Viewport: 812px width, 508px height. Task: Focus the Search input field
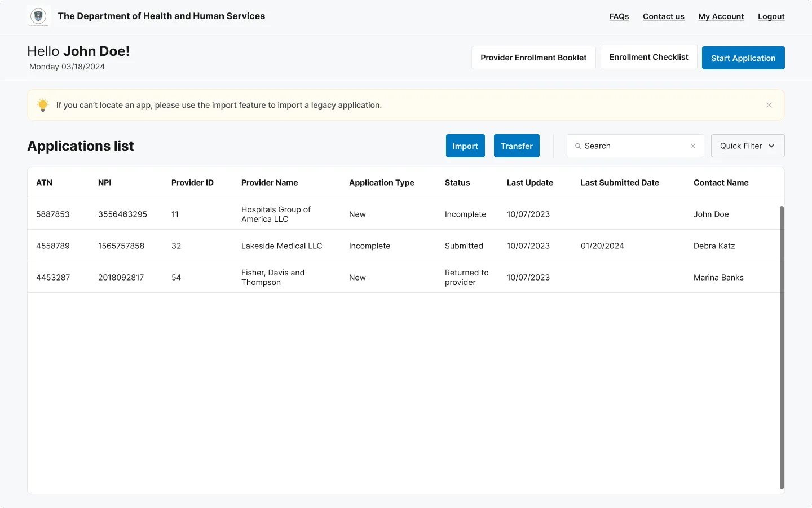click(636, 146)
